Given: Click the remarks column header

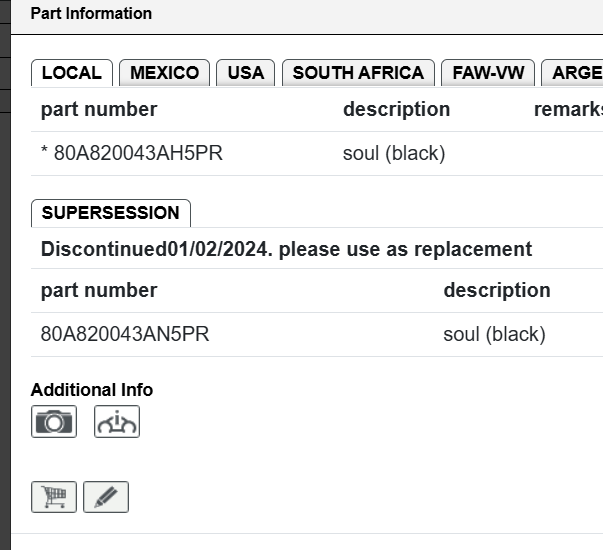Looking at the screenshot, I should coord(568,110).
